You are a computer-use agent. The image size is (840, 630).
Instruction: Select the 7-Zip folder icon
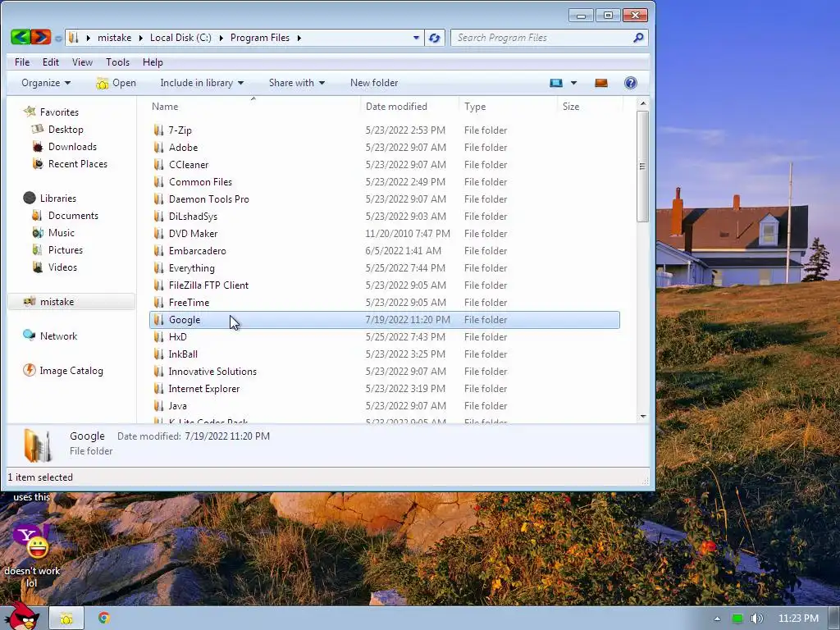[158, 130]
